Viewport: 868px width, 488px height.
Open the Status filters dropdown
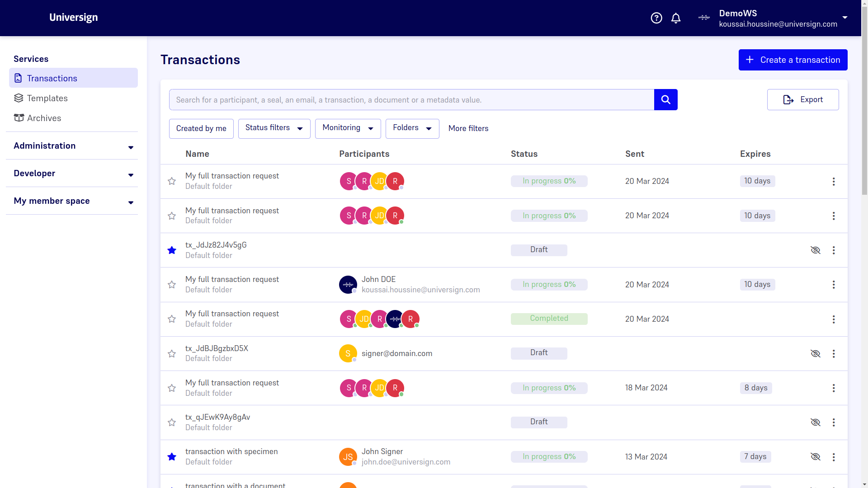tap(274, 128)
